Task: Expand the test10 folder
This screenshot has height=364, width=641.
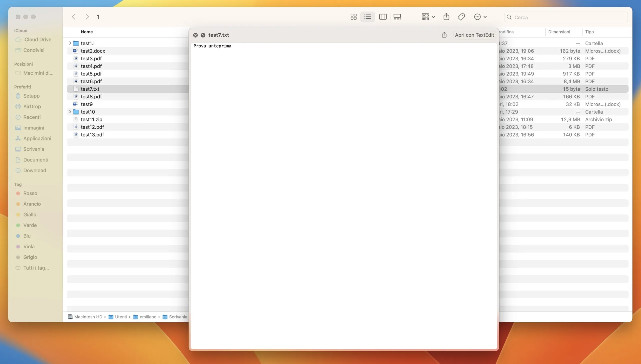Action: pos(70,112)
